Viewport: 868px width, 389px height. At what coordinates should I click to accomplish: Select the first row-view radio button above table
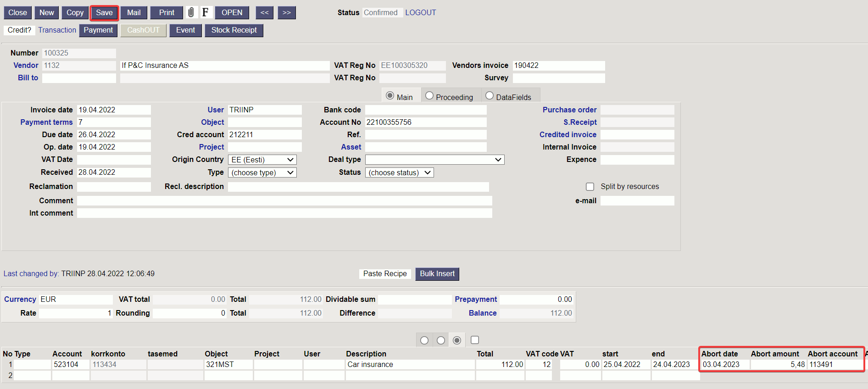(424, 340)
